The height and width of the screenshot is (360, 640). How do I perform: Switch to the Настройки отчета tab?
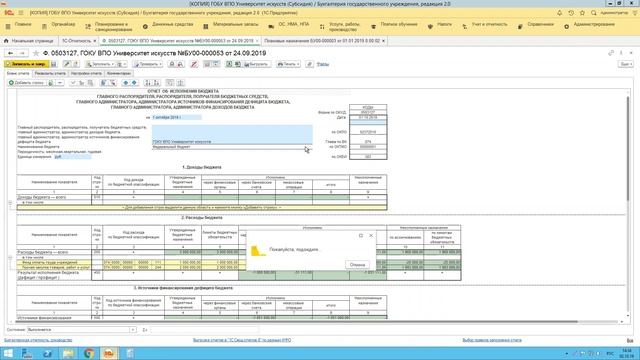coord(86,73)
